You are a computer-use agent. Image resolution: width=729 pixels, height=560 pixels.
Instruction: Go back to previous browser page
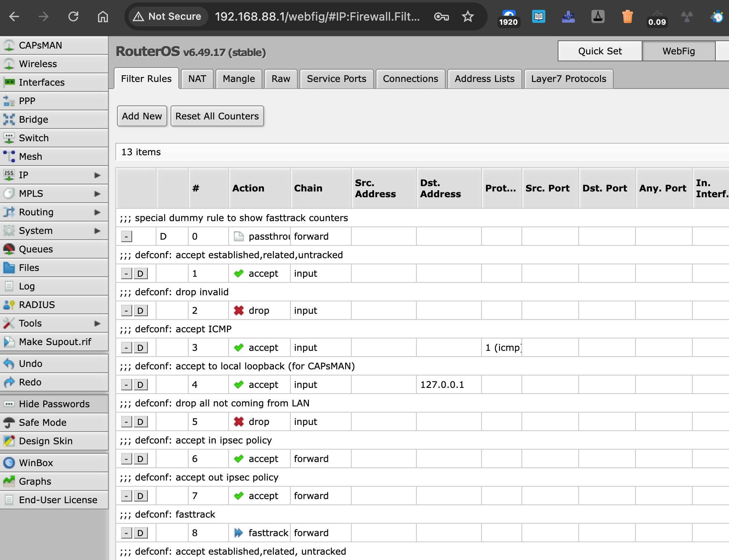[14, 16]
